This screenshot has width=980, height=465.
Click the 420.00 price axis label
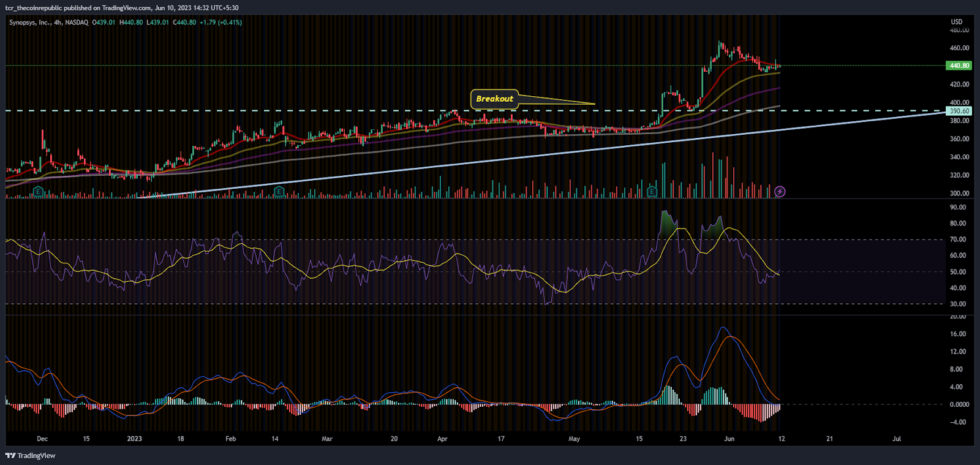(x=959, y=84)
